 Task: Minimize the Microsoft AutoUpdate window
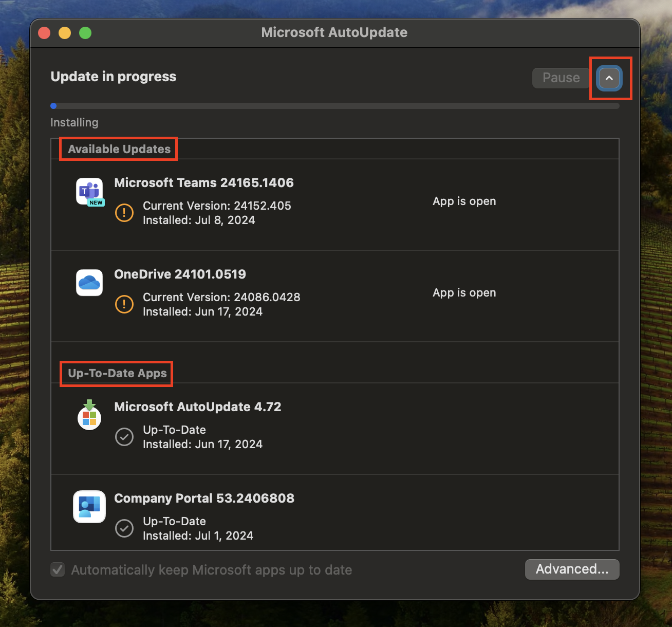point(65,33)
